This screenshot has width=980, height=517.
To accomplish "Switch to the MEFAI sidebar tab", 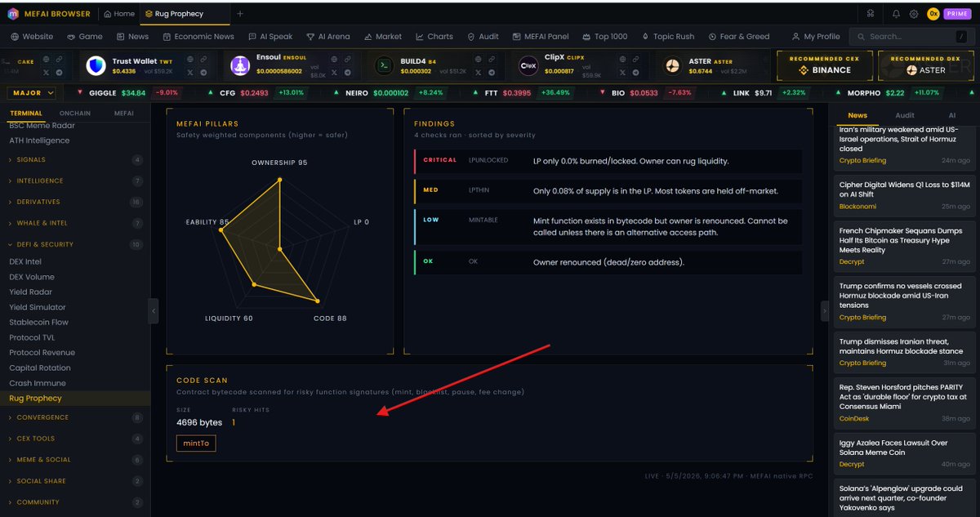I will coord(123,113).
